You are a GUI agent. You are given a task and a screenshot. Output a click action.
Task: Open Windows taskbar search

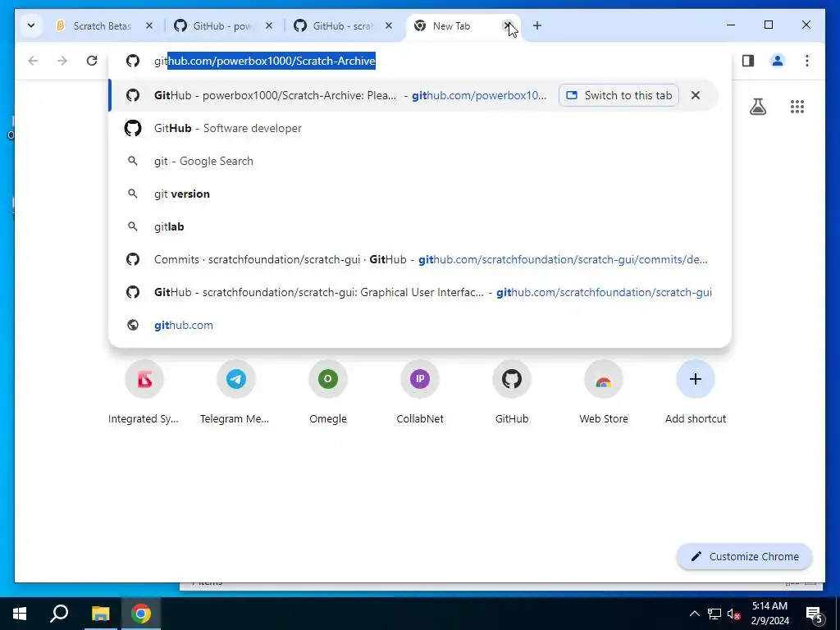click(x=59, y=614)
